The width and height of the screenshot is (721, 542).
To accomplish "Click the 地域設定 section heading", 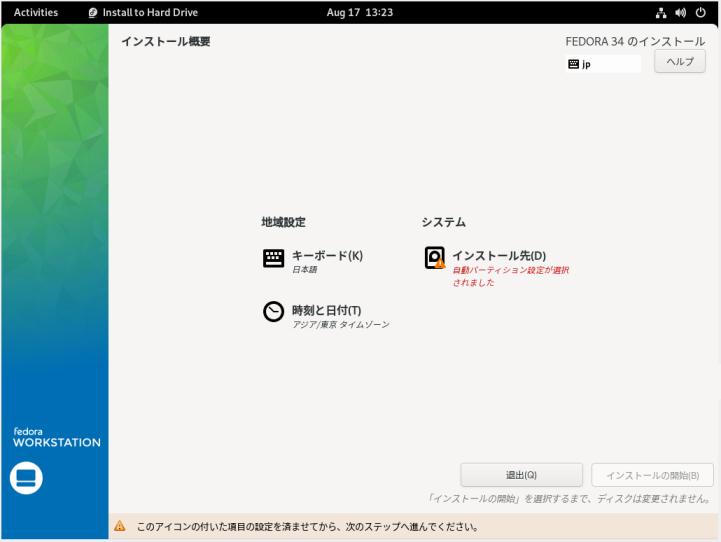I will [283, 222].
